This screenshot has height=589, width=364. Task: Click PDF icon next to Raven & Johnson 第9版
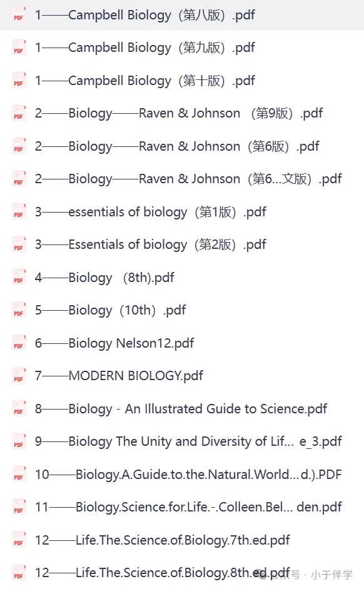tap(19, 113)
